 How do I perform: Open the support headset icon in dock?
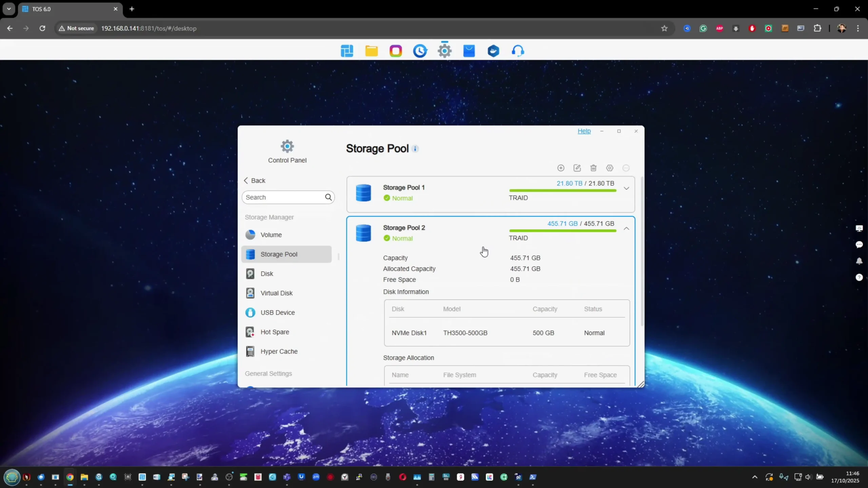518,51
